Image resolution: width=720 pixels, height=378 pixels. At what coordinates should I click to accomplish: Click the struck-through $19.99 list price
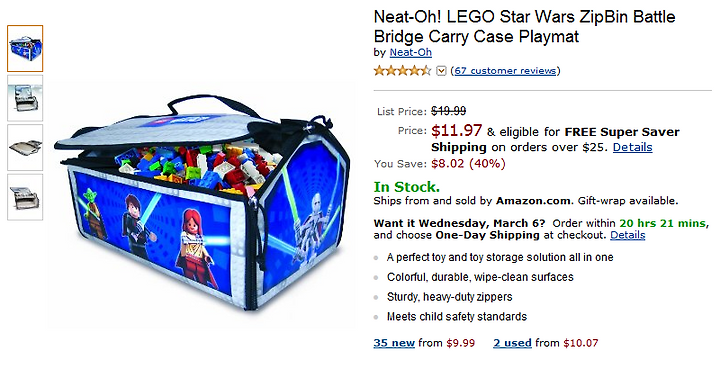pyautogui.click(x=449, y=111)
